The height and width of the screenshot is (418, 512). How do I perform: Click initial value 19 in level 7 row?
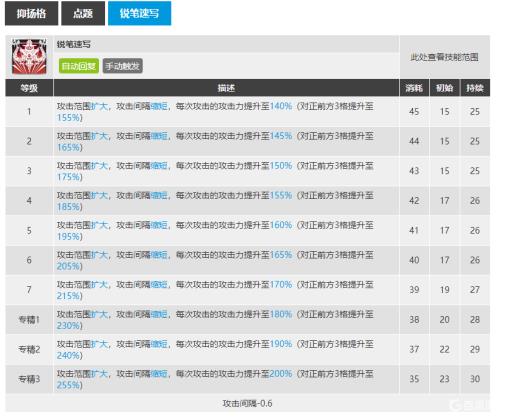point(444,290)
